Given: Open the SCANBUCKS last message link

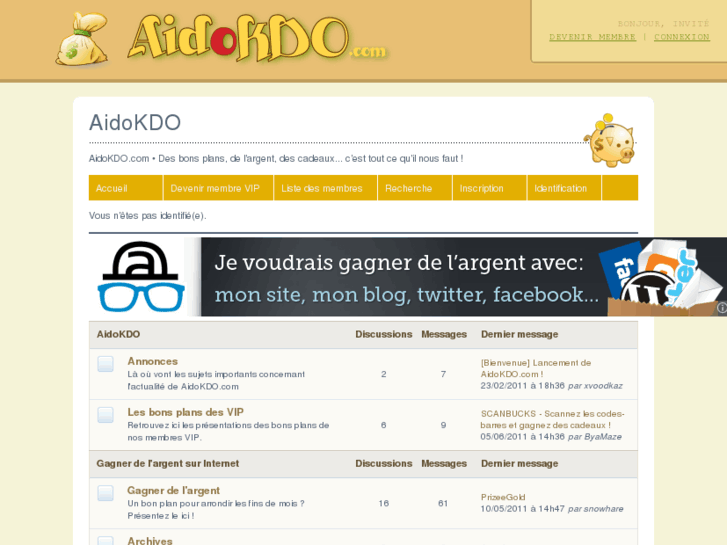Looking at the screenshot, I should (552, 419).
